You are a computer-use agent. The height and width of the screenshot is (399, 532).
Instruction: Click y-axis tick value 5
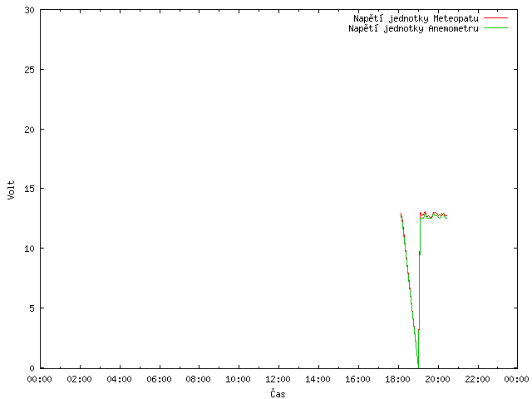tap(32, 308)
